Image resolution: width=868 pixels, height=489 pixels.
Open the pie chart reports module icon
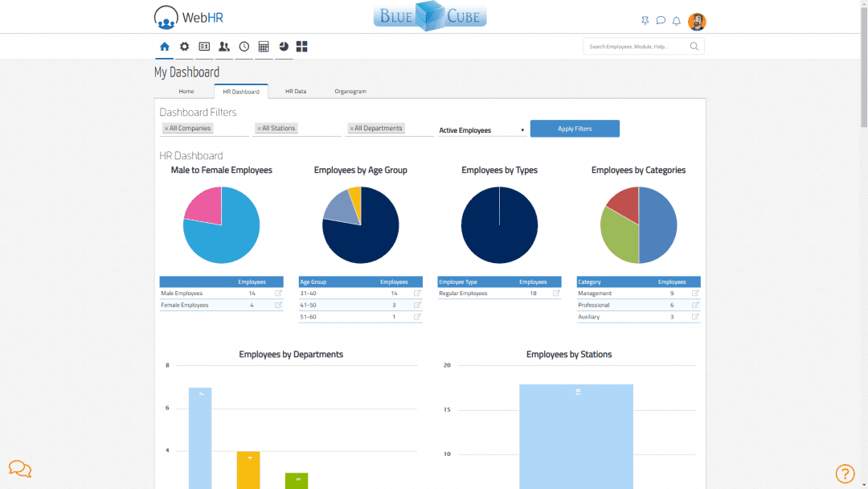[x=283, y=47]
